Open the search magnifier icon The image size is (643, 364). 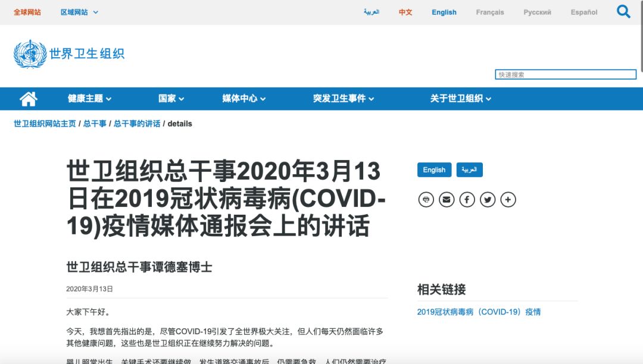(623, 11)
